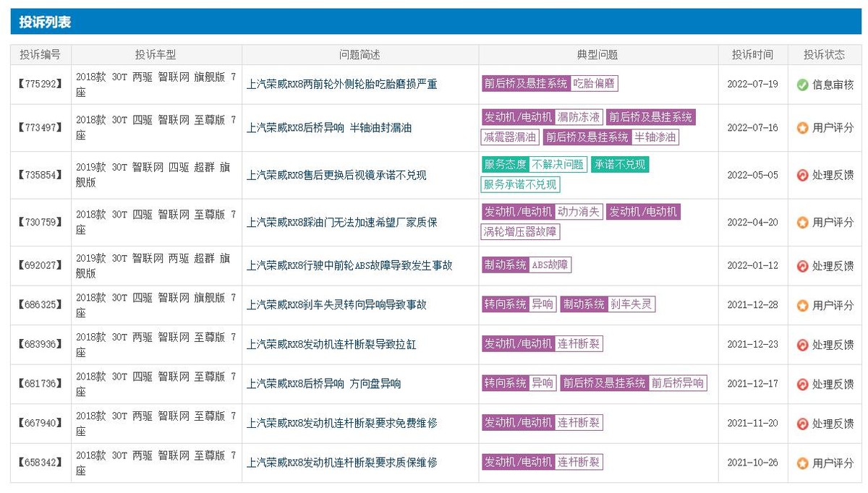
Task: Open complaint 上汽荣威RX8售后更换后视镜承诺不兑现
Action: coord(336,175)
